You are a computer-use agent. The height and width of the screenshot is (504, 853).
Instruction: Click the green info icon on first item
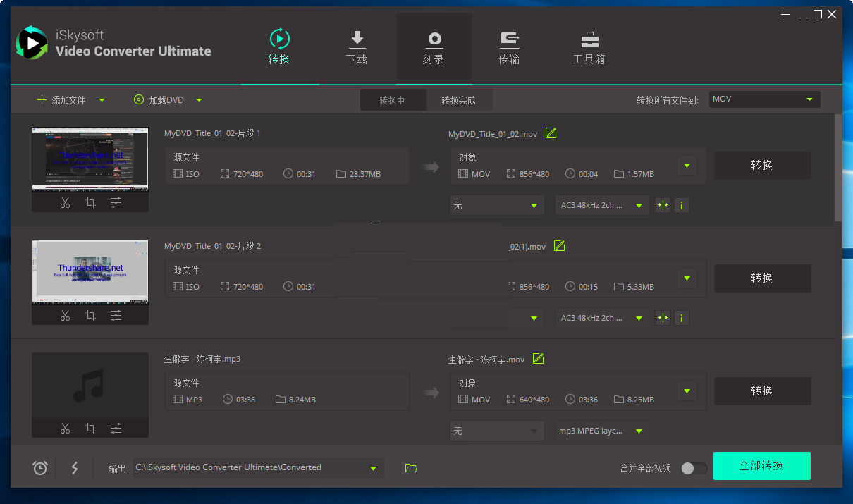tap(681, 204)
